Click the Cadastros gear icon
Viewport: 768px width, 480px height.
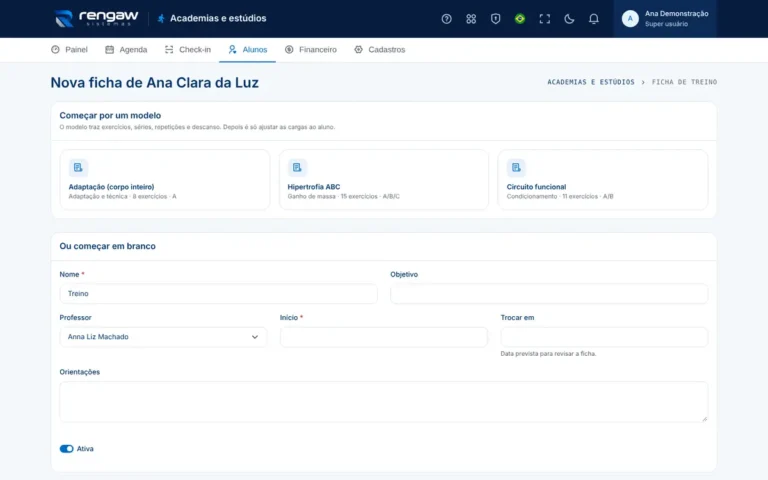[x=359, y=49]
